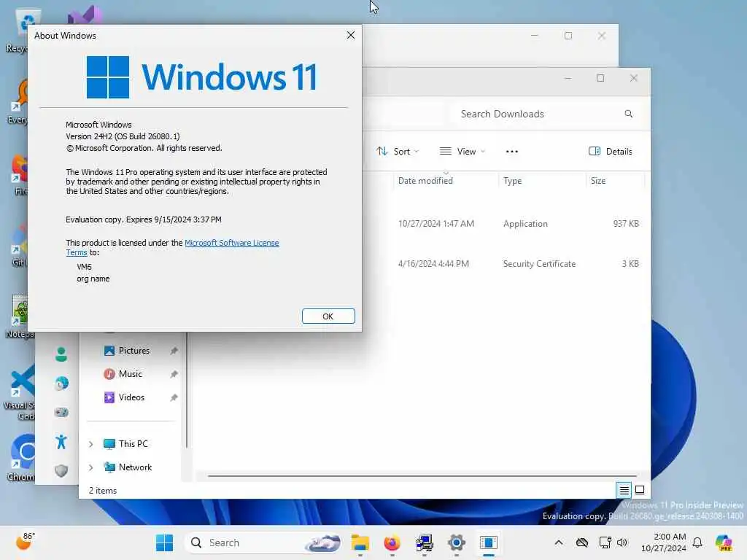
Task: Close the About Windows dialog
Action: 351,35
